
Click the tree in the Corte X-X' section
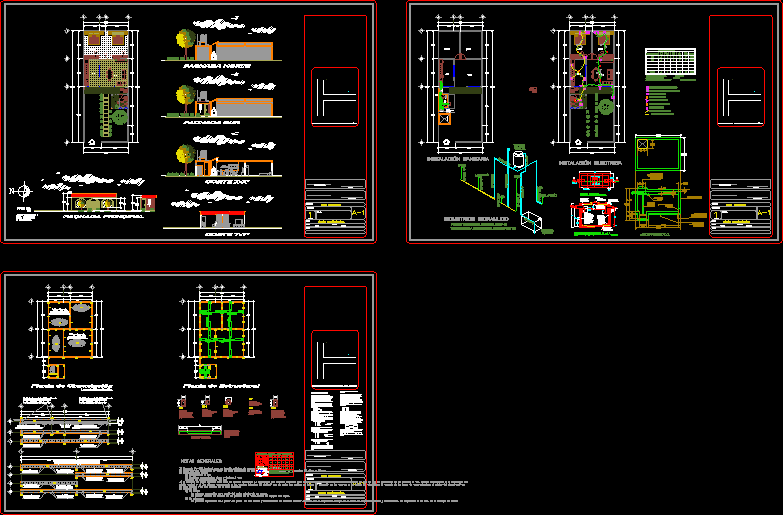coord(186,153)
